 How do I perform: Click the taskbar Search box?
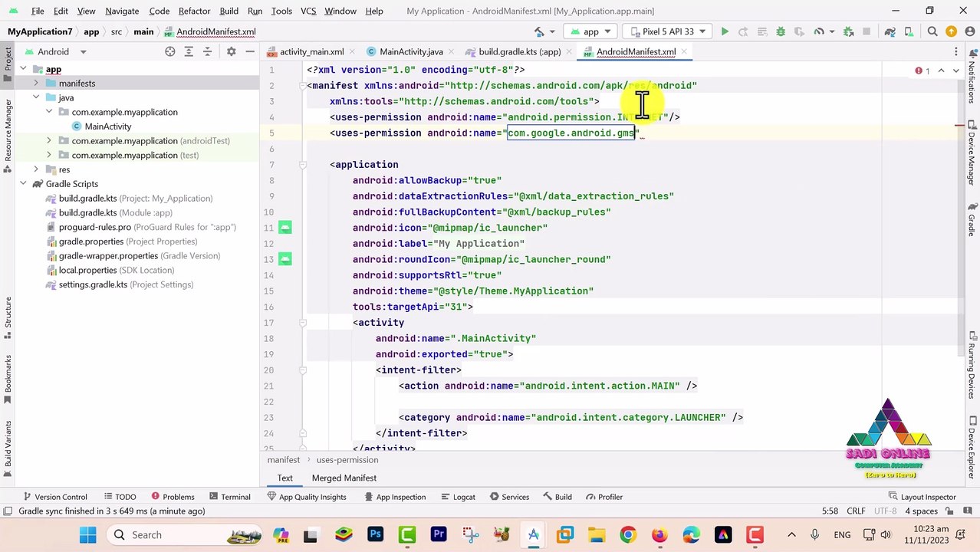coord(184,534)
